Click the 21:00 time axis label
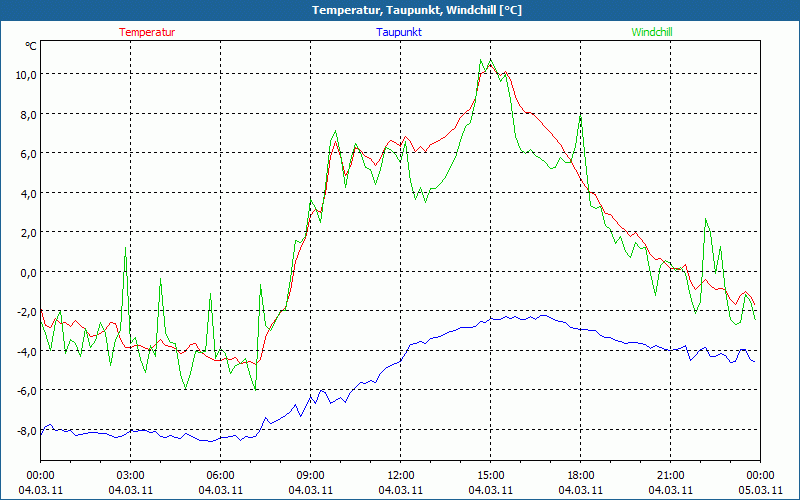800x500 pixels. coord(670,476)
